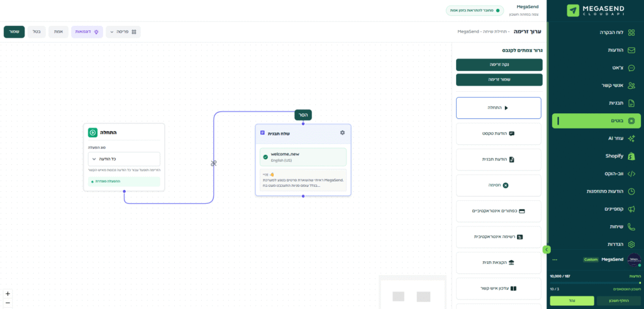This screenshot has width=644, height=309.
Task: Click the megaphone icon next to קמפיינים
Action: (x=631, y=209)
